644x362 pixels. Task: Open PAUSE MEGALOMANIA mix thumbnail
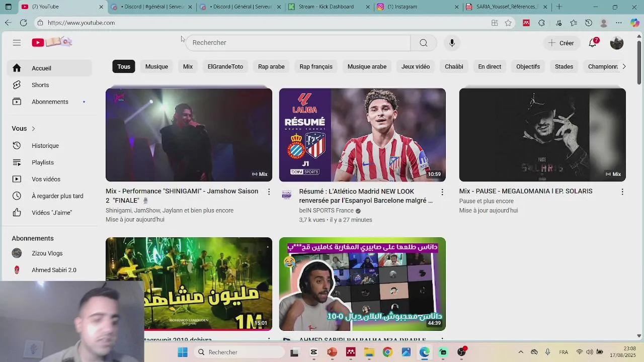pyautogui.click(x=542, y=135)
